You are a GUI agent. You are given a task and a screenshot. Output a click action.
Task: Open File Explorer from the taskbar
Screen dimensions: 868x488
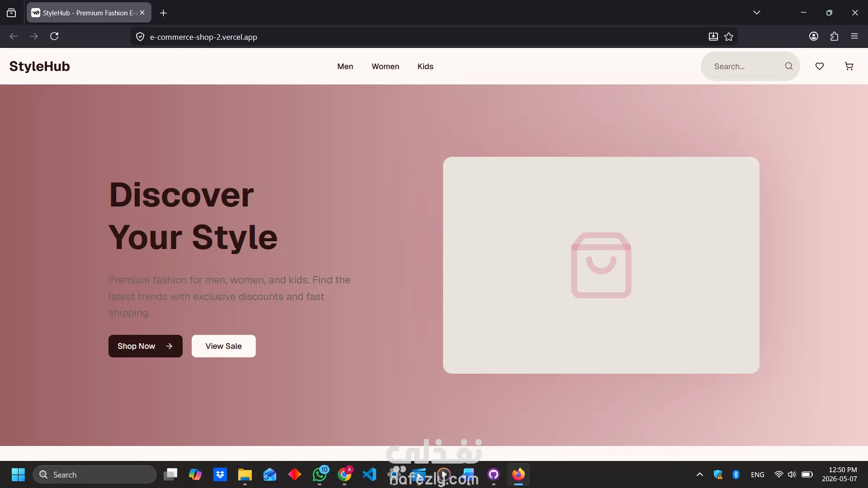(x=245, y=474)
